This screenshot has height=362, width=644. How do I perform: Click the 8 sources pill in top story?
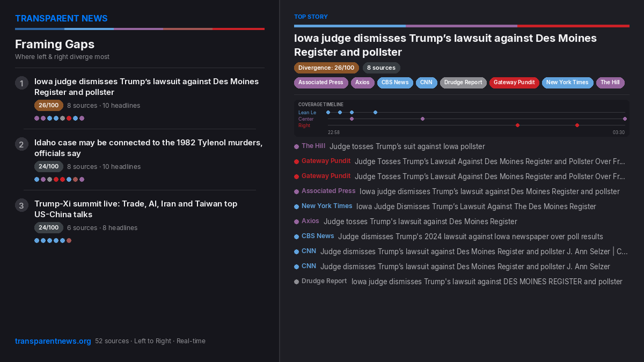381,68
